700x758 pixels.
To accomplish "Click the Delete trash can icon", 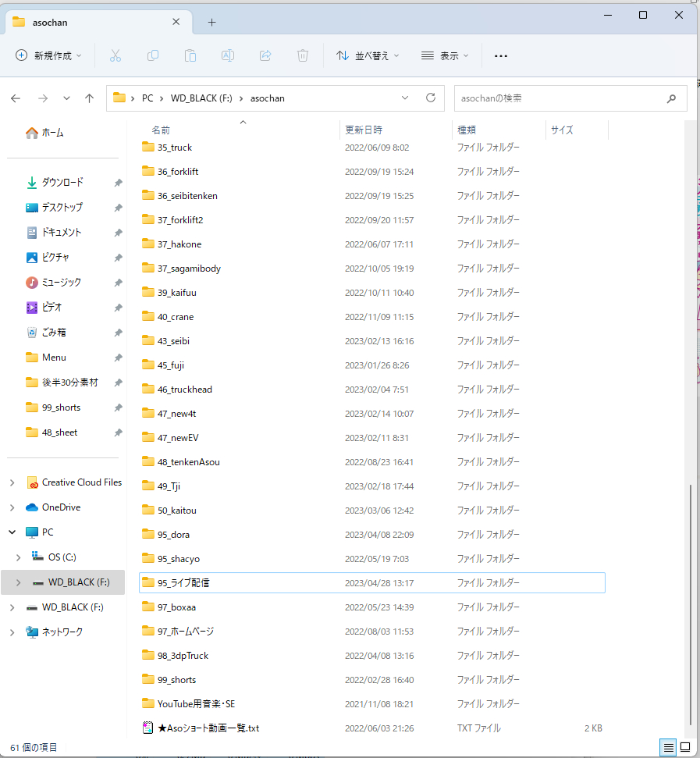I will point(303,55).
